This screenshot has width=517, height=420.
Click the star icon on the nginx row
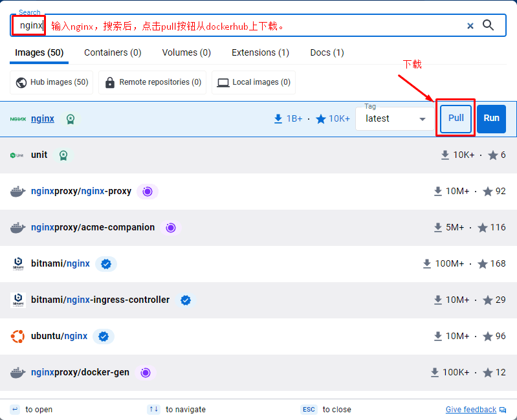320,118
